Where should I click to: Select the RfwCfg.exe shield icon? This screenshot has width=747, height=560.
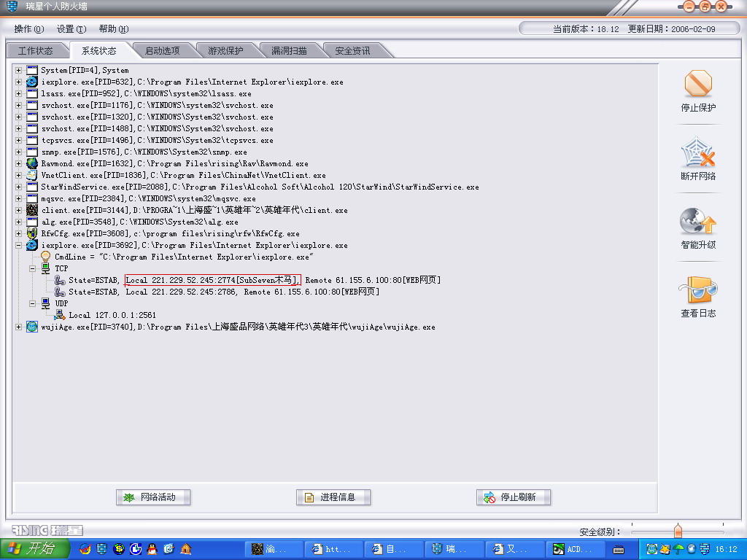[x=32, y=233]
